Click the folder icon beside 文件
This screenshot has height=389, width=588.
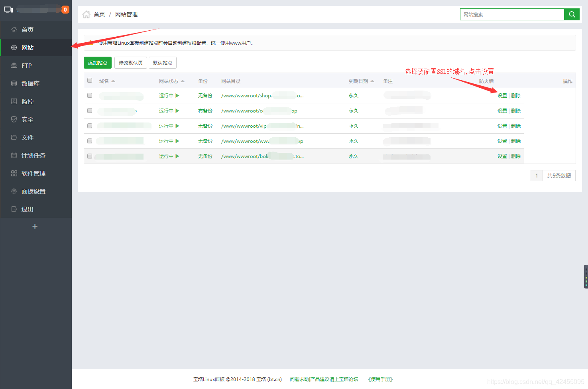[x=14, y=137]
